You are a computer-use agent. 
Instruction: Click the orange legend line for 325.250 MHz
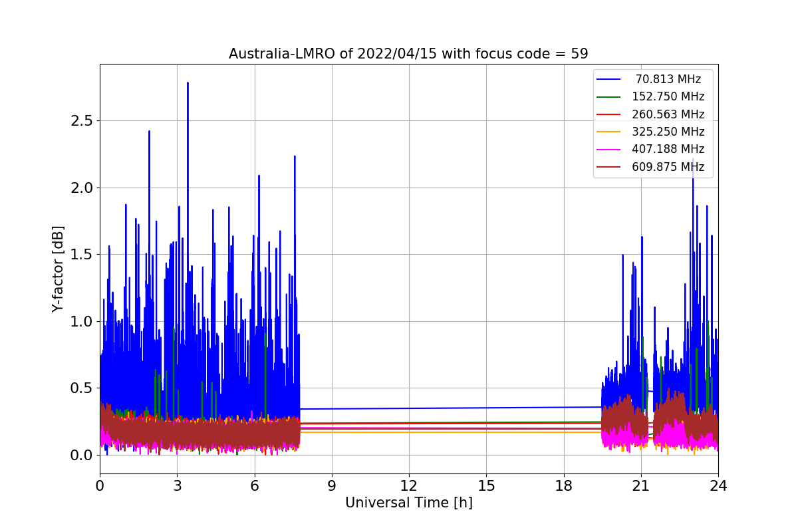[609, 132]
